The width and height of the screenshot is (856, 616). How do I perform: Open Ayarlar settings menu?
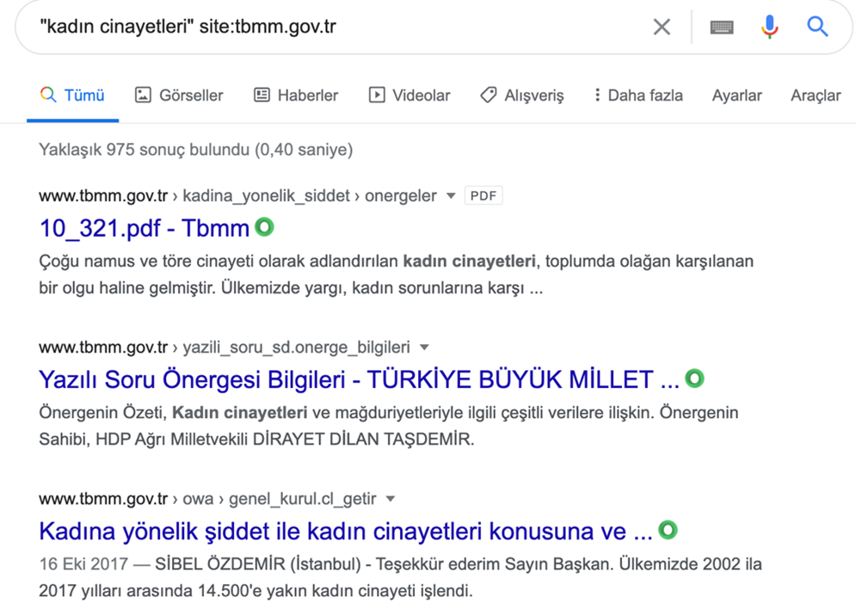point(736,95)
